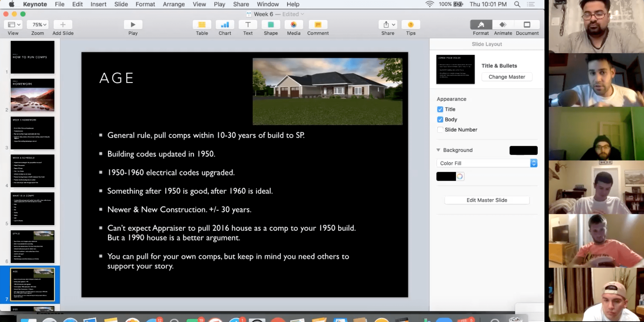Open the Play menu in menu bar
The width and height of the screenshot is (644, 322).
tap(219, 4)
